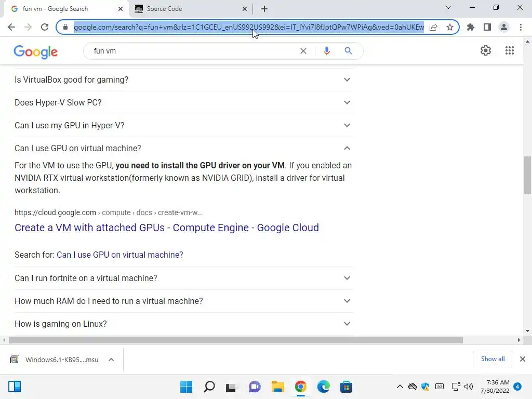Clear the search box text

pos(303,51)
